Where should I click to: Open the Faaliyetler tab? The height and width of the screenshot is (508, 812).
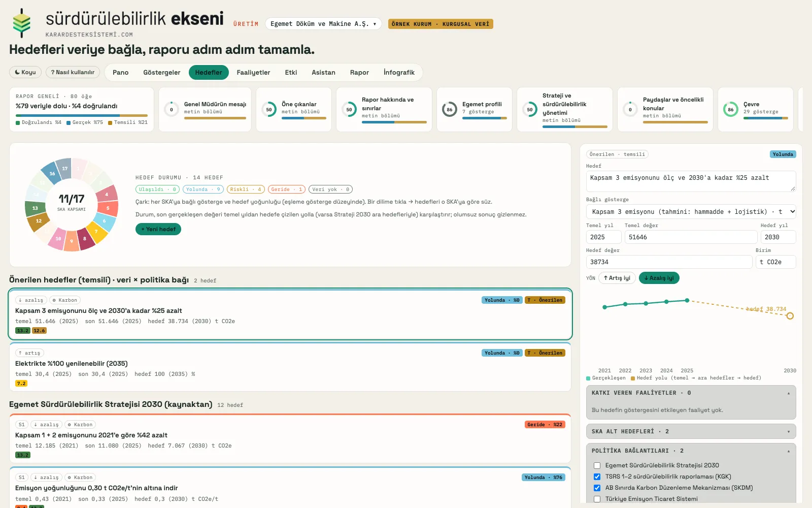tap(253, 72)
